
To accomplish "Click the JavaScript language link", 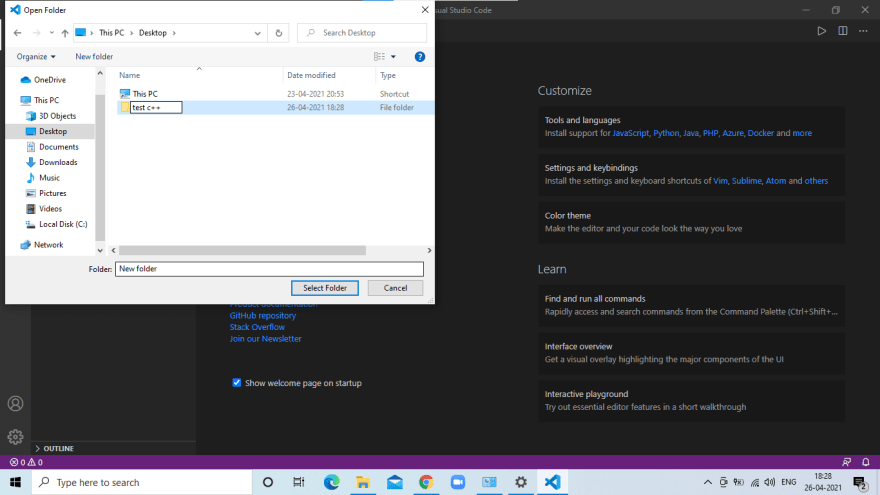I will [x=630, y=133].
